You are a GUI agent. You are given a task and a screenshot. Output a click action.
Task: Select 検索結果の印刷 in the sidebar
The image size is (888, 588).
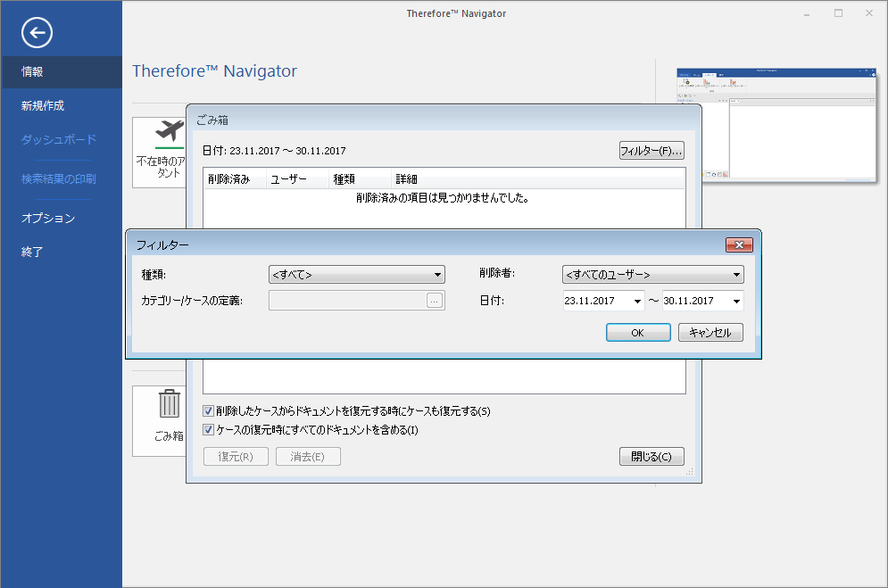(x=59, y=178)
